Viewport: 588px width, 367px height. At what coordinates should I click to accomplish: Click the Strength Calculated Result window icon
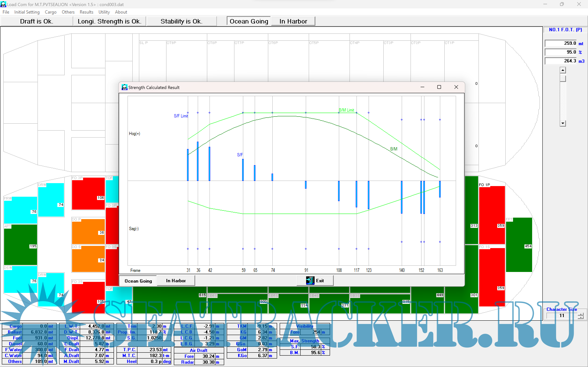pos(124,87)
